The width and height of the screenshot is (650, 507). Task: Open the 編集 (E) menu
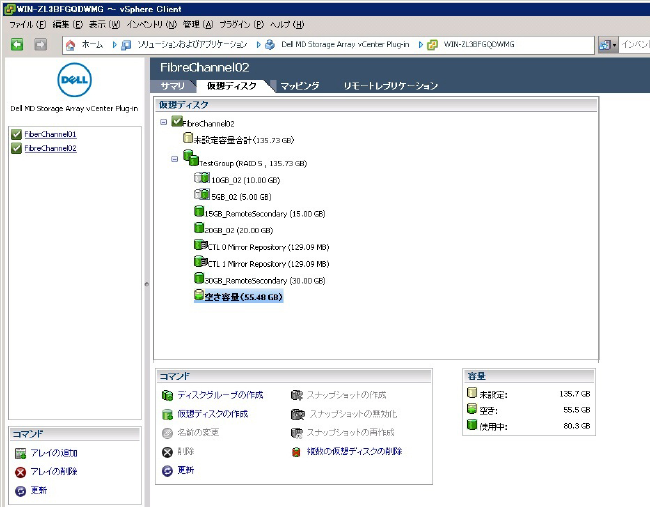(x=68, y=24)
